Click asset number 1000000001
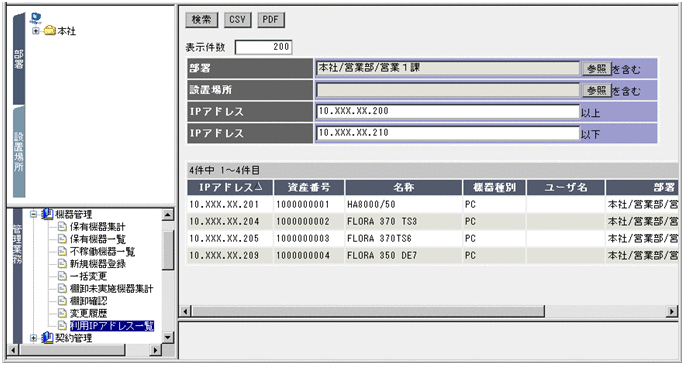 click(x=303, y=205)
